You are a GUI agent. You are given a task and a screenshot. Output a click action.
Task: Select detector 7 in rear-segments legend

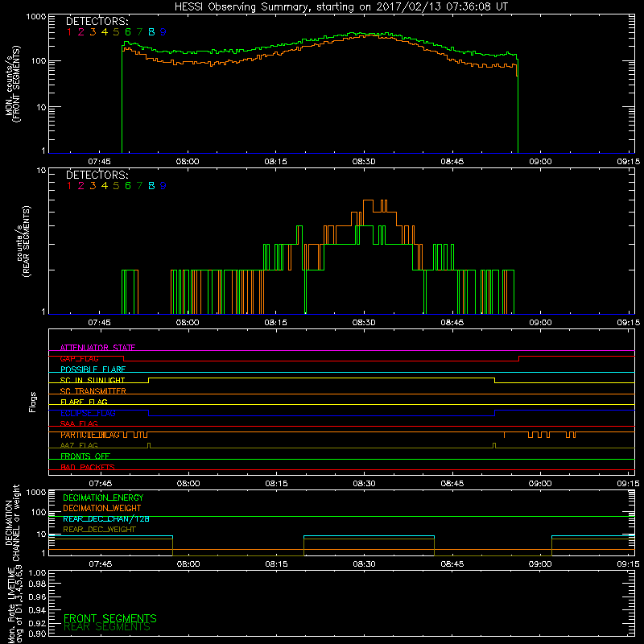pyautogui.click(x=139, y=186)
